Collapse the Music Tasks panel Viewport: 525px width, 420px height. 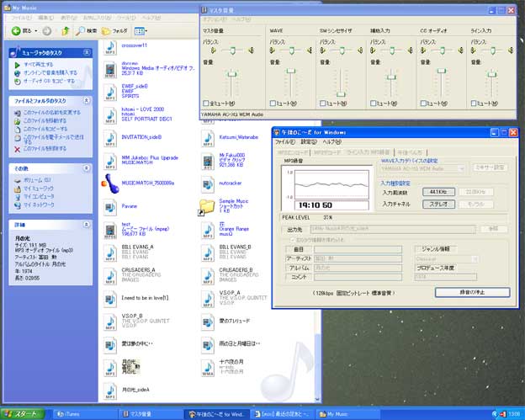coord(87,54)
